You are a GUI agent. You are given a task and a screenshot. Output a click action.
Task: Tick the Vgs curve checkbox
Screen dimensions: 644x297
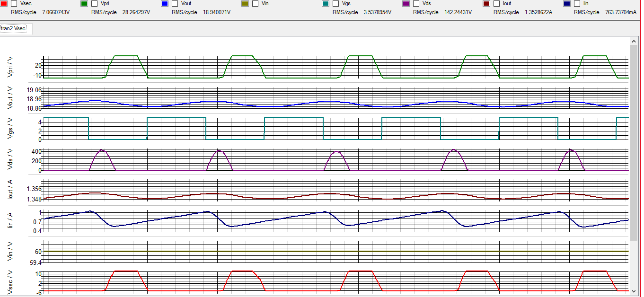(335, 3)
